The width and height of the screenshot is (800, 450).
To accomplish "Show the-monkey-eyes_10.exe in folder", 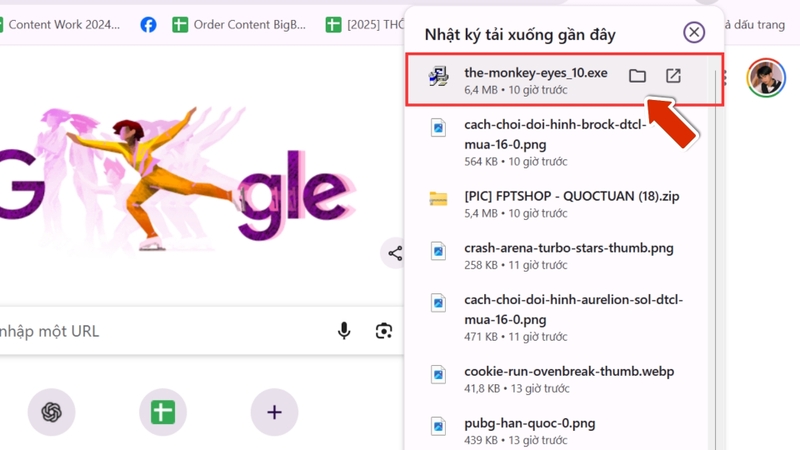I will (x=637, y=76).
